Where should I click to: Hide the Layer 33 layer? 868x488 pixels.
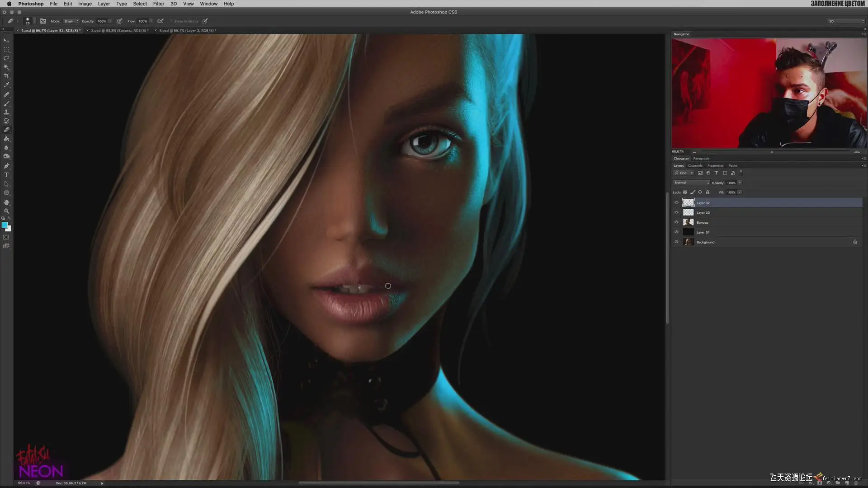[676, 212]
